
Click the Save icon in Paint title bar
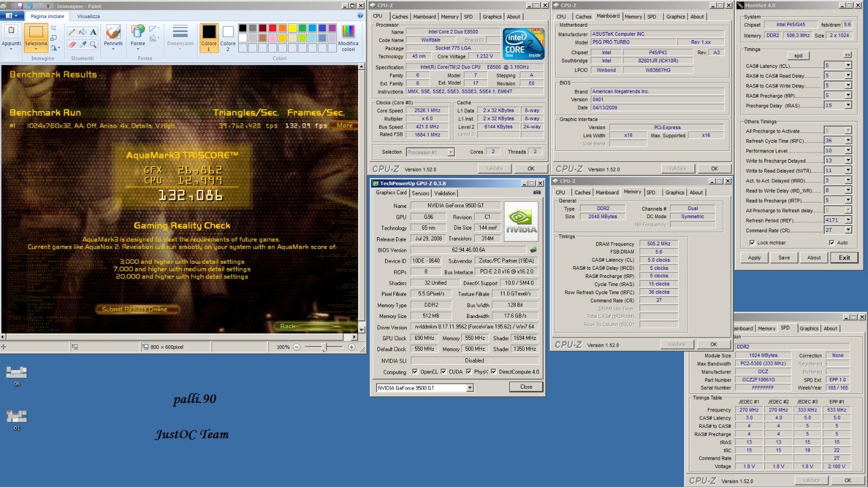tap(20, 6)
